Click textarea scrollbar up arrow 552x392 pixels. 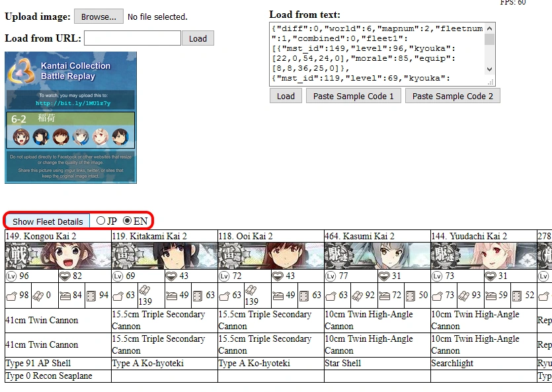click(x=489, y=28)
